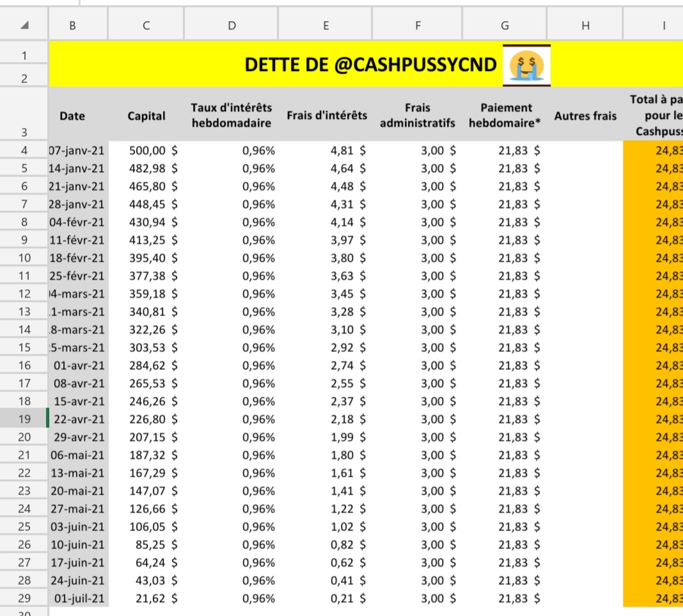Select column D header
The width and height of the screenshot is (683, 616).
click(x=232, y=26)
